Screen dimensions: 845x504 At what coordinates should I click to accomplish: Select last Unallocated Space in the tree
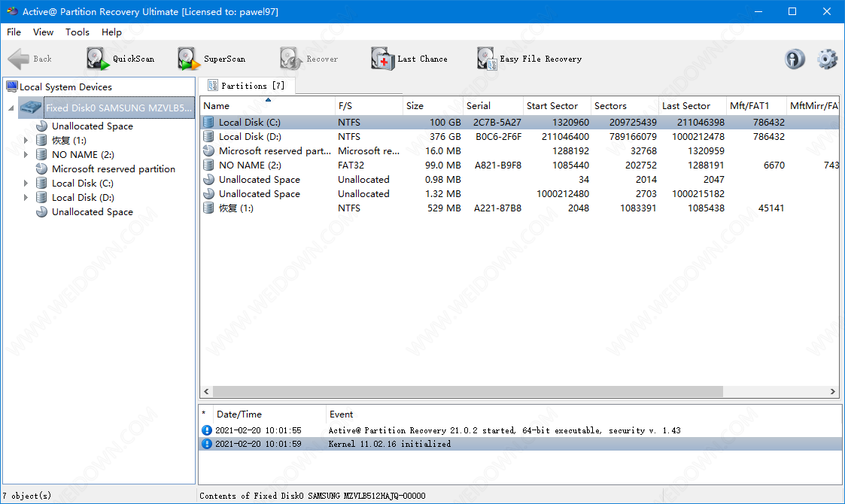(x=92, y=212)
